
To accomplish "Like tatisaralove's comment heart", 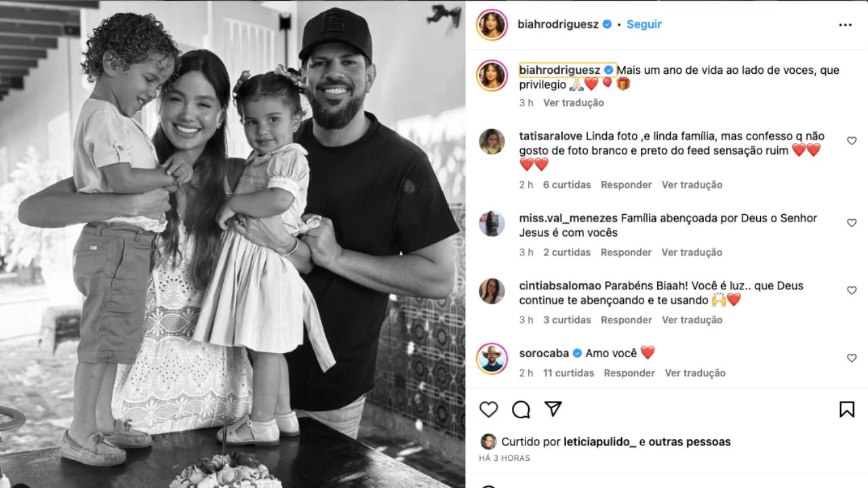I will [x=852, y=141].
